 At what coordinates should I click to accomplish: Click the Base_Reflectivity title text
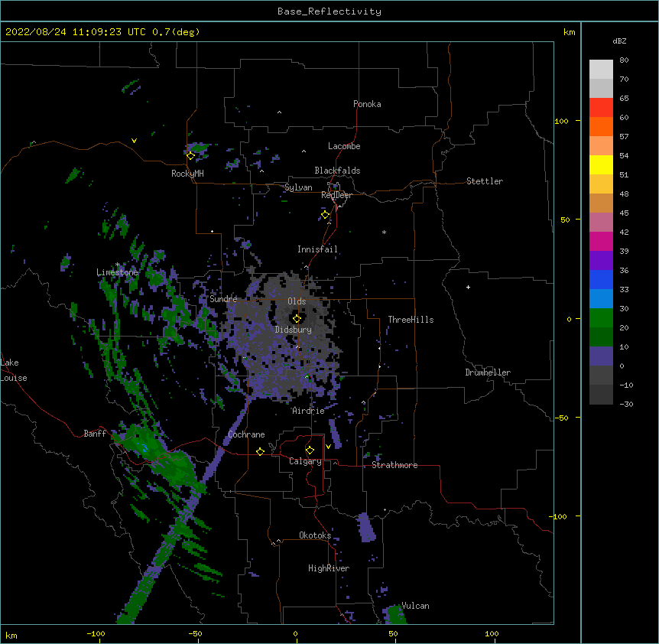tap(329, 11)
